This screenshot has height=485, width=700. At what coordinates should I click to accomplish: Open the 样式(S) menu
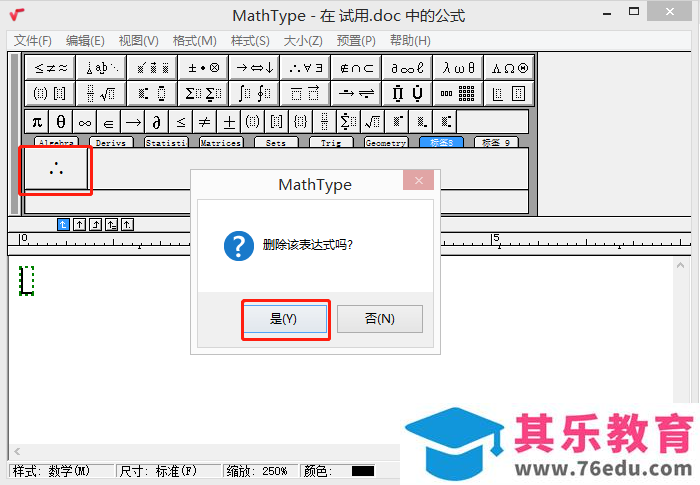[x=250, y=41]
